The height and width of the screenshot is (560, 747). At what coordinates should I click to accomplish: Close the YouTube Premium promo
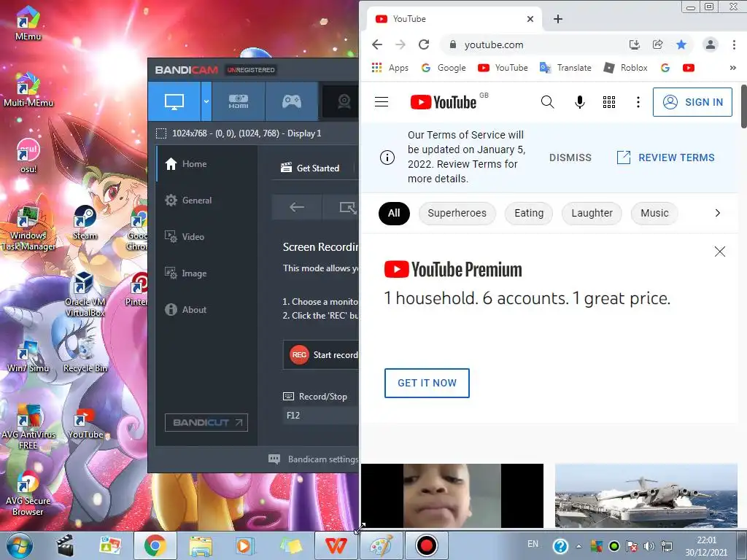[720, 252]
